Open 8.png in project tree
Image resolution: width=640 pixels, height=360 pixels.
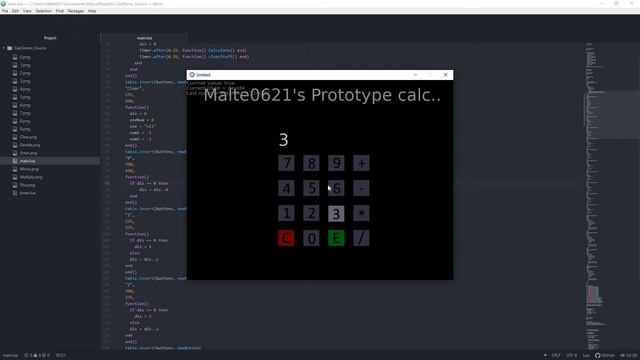[x=25, y=121]
